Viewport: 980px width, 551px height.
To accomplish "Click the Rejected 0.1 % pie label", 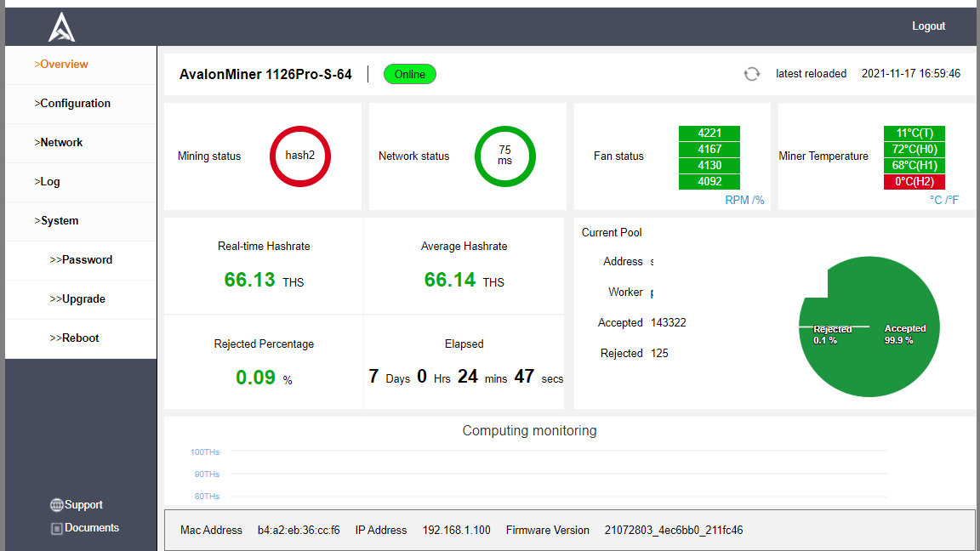I will [832, 334].
